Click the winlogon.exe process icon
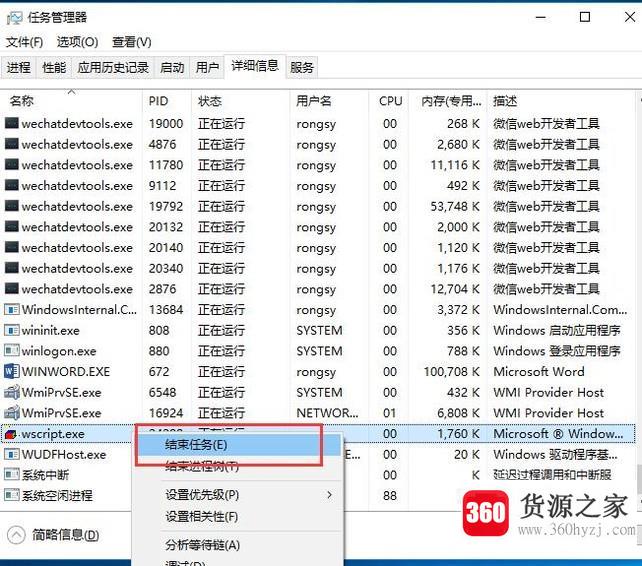The width and height of the screenshot is (642, 566). point(11,350)
